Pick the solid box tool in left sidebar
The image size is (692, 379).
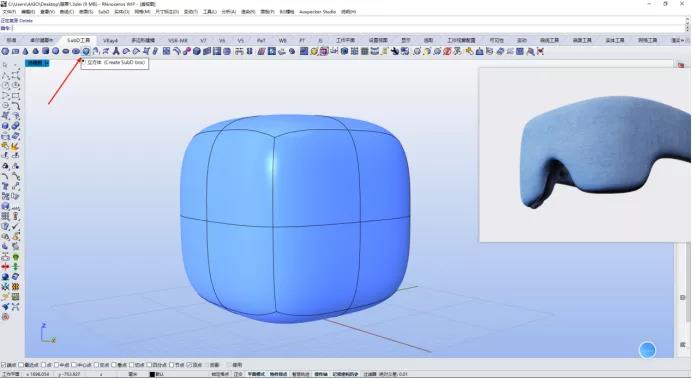[5, 126]
